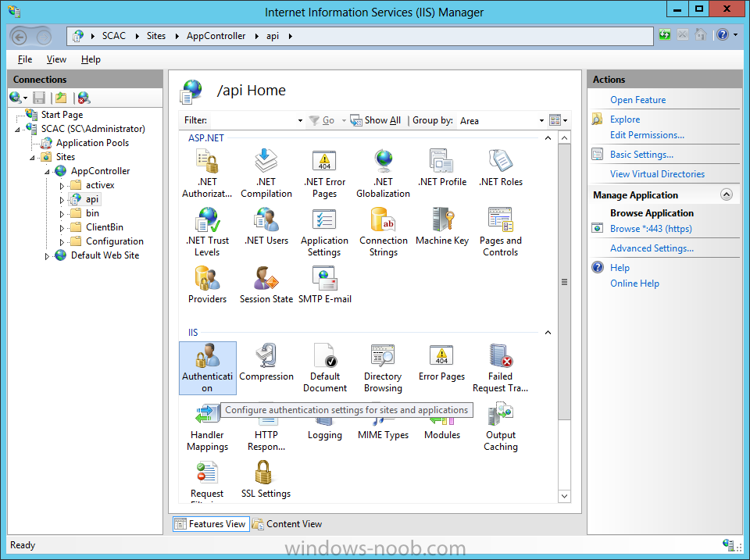Open Pages and Controls feature

pos(500,231)
